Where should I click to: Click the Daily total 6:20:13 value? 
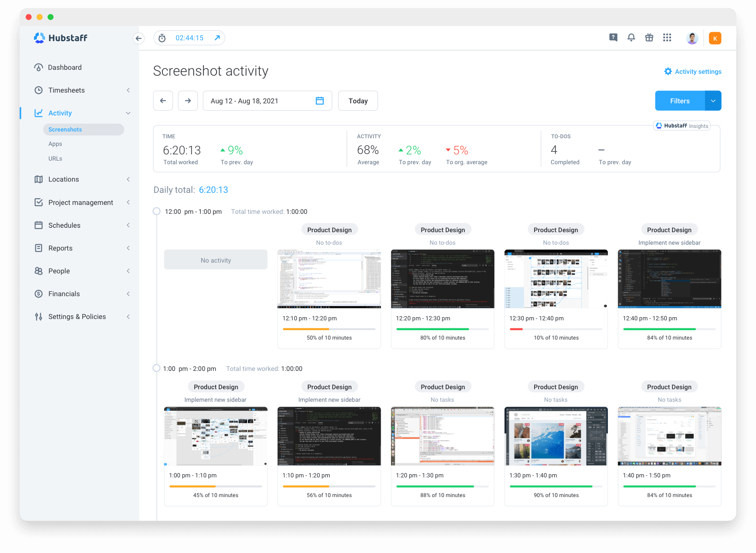(213, 190)
